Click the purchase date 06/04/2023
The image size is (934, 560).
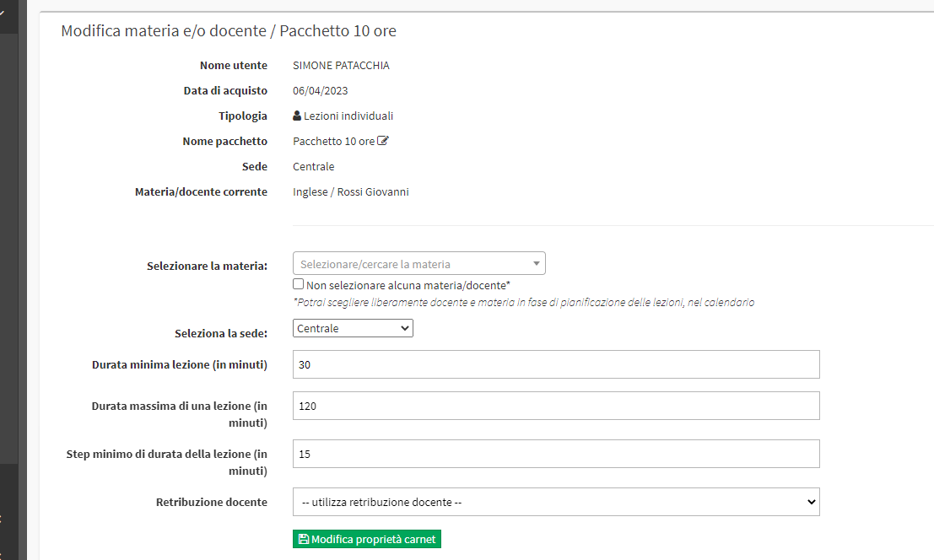pos(320,91)
